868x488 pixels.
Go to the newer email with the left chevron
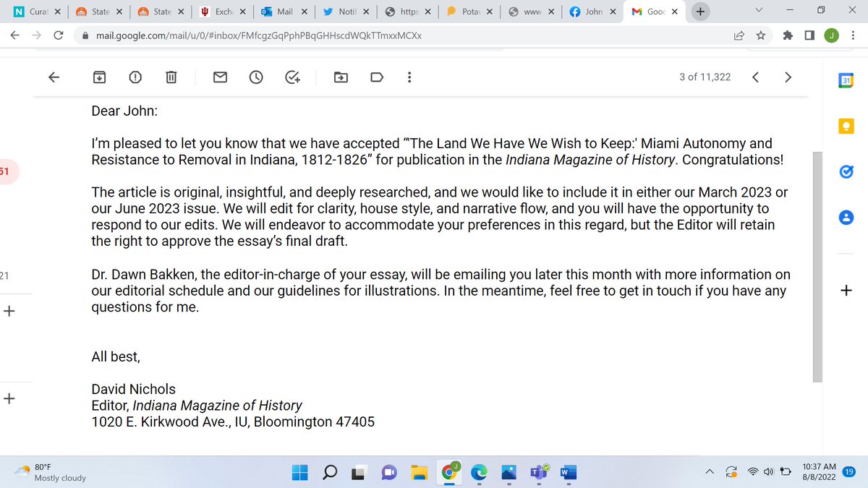click(x=755, y=77)
